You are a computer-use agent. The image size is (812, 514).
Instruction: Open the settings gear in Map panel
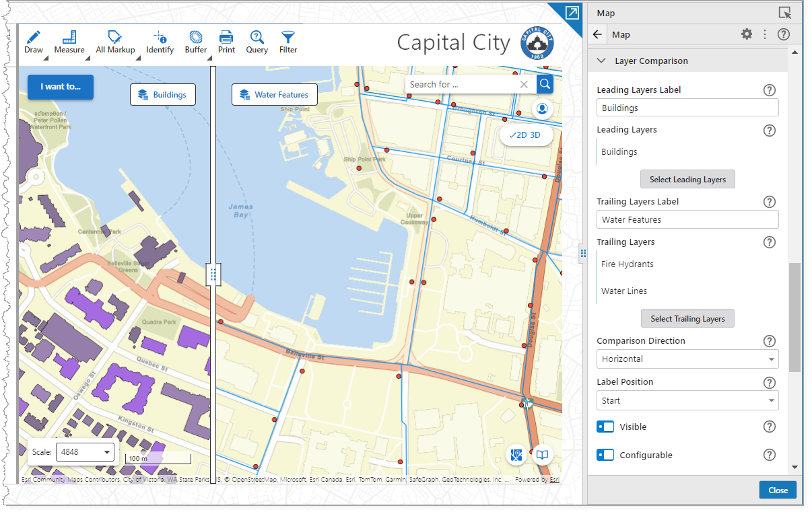coord(747,34)
